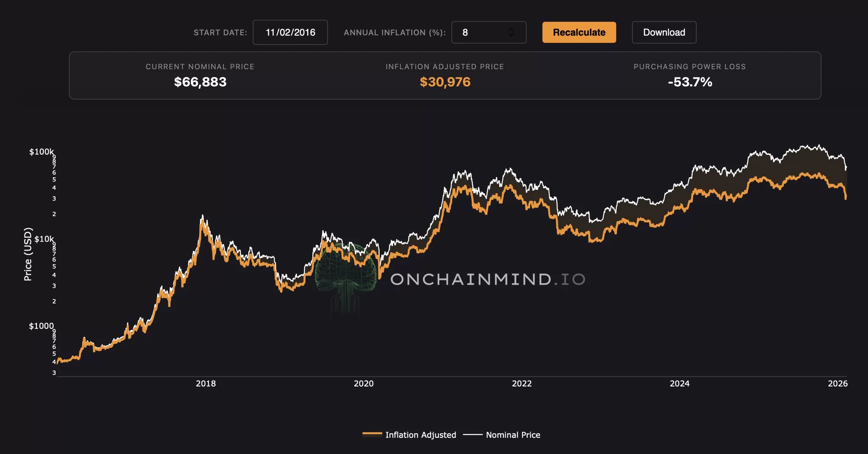Click the Download button
The image size is (868, 454).
pos(664,32)
